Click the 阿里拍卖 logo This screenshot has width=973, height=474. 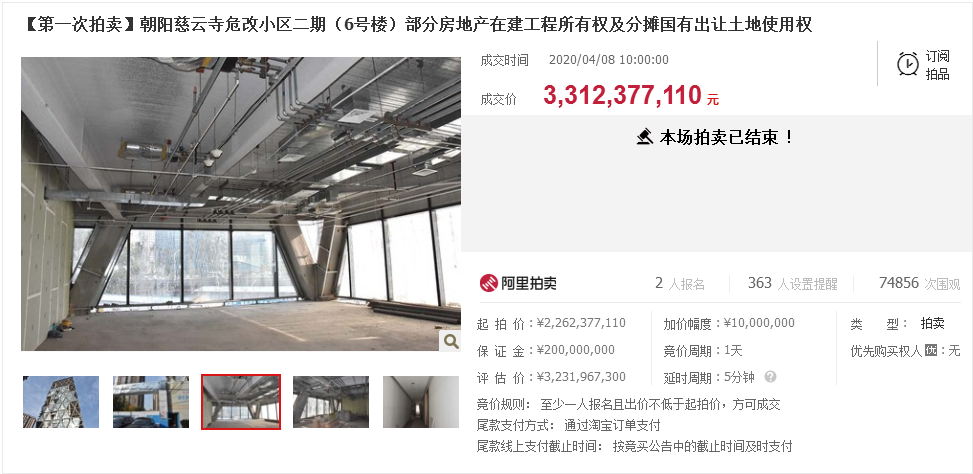pos(518,284)
